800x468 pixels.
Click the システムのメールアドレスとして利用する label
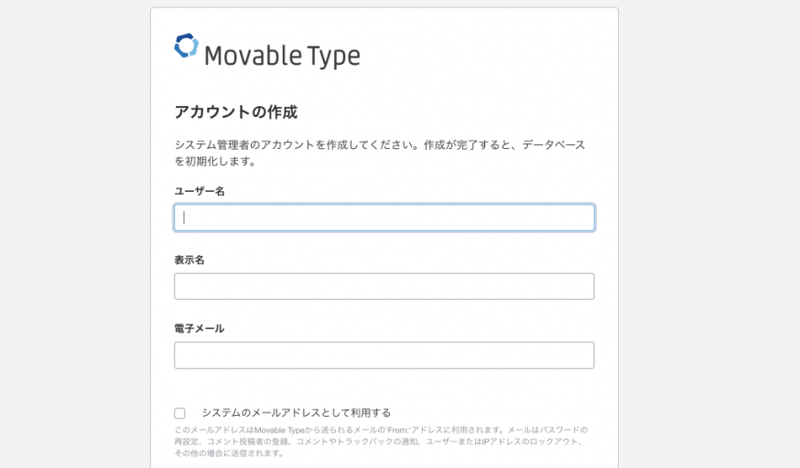(x=296, y=412)
